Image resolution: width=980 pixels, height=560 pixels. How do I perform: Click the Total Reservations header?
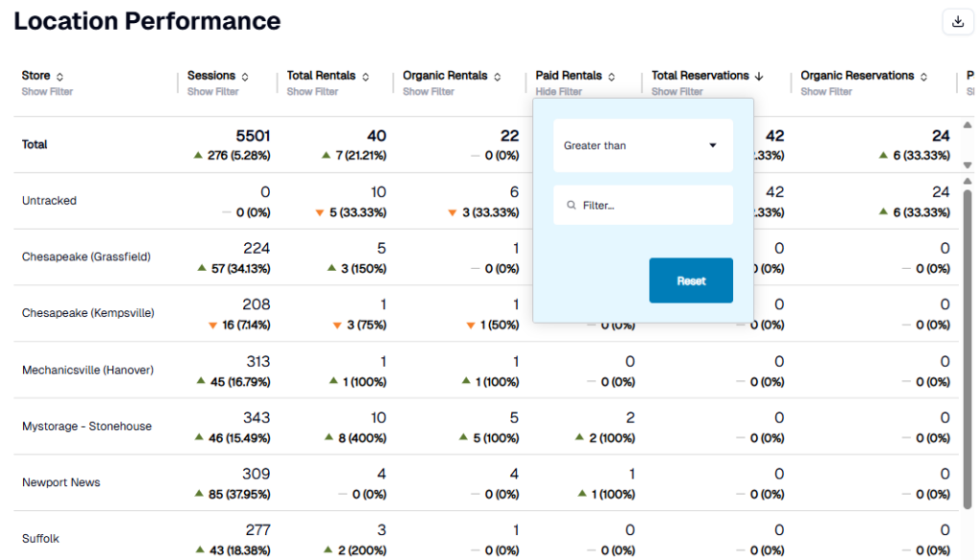point(700,76)
